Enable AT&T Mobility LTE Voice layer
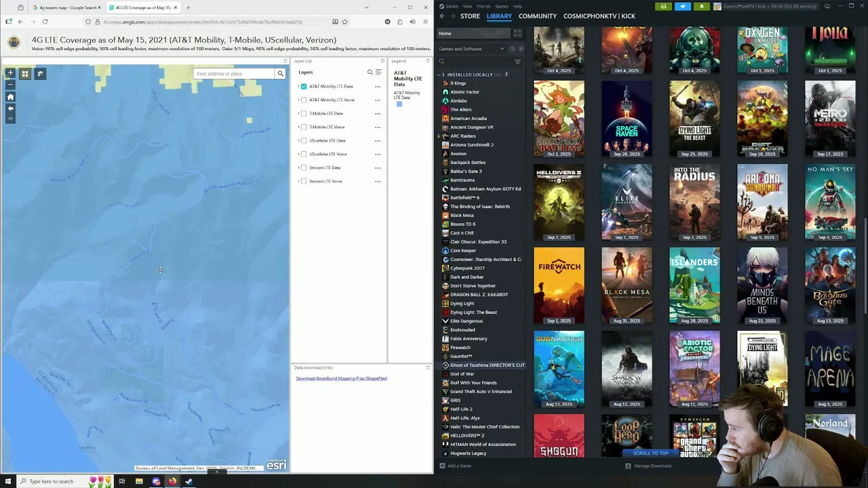The width and height of the screenshot is (868, 488). click(x=304, y=100)
